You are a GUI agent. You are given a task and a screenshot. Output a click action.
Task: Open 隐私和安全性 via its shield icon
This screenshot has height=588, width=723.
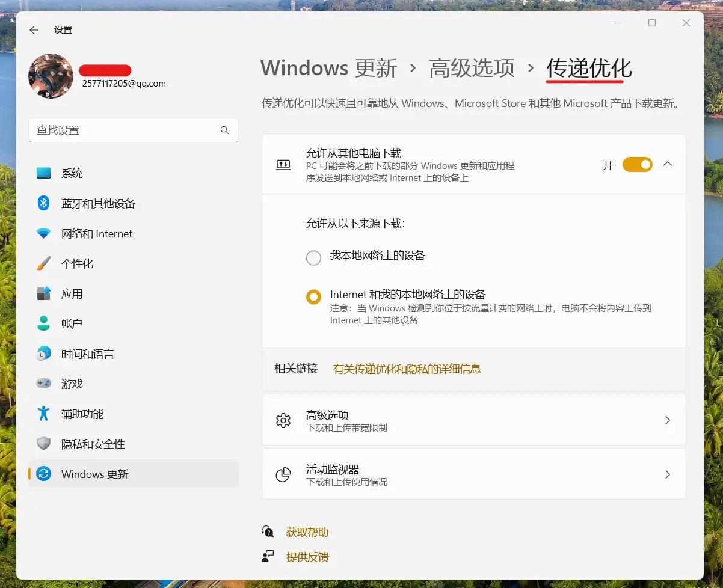point(43,444)
